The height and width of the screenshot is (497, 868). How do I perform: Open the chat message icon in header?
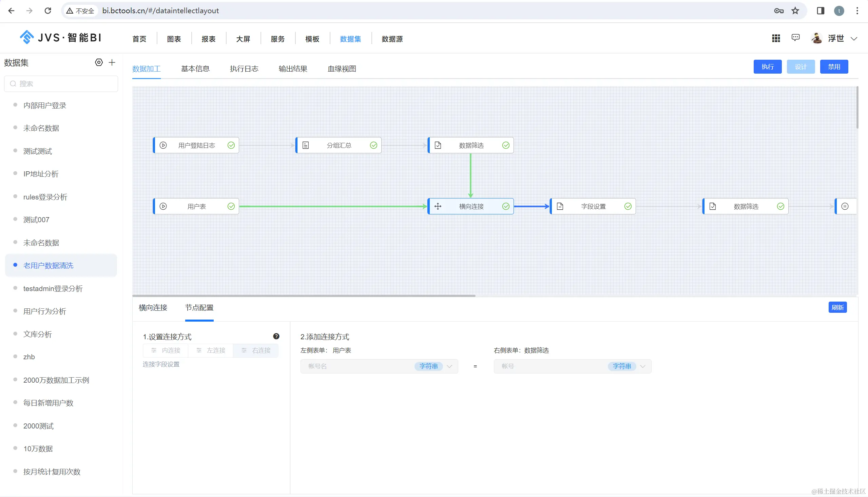tap(795, 38)
